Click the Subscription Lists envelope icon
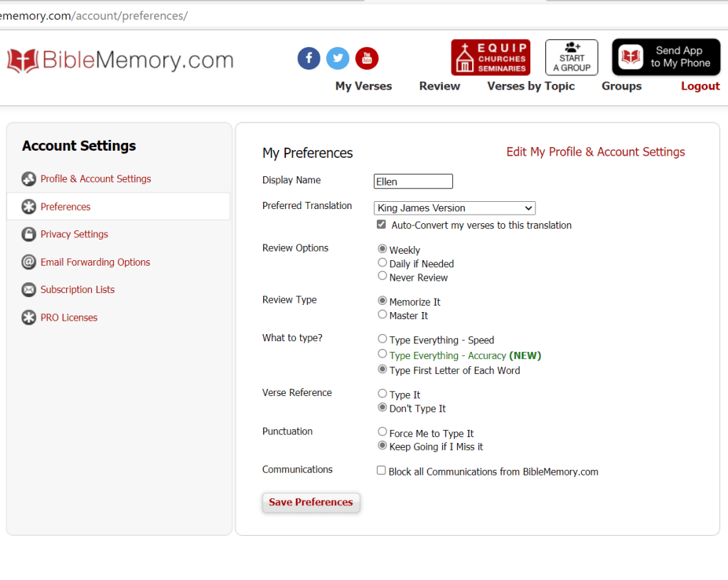728x580 pixels. [28, 290]
